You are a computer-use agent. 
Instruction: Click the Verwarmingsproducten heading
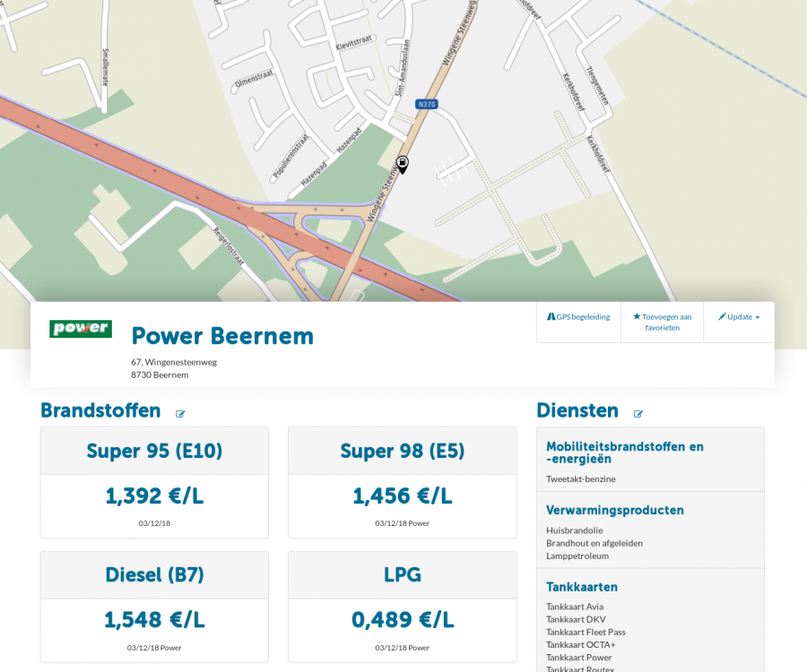[x=615, y=510]
